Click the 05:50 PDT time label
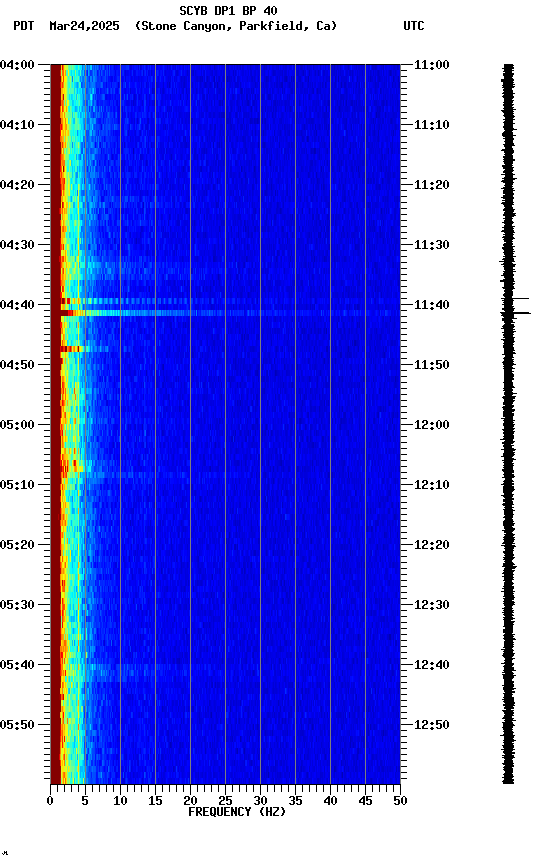 point(17,725)
